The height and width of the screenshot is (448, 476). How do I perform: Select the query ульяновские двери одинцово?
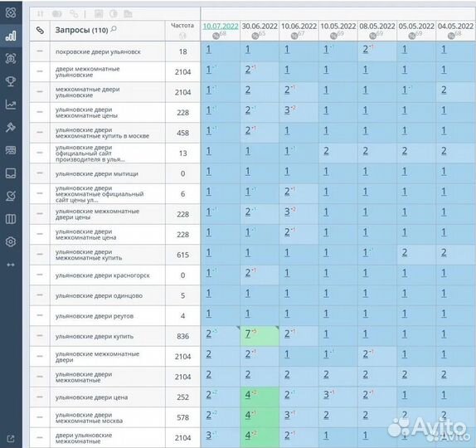pos(99,296)
